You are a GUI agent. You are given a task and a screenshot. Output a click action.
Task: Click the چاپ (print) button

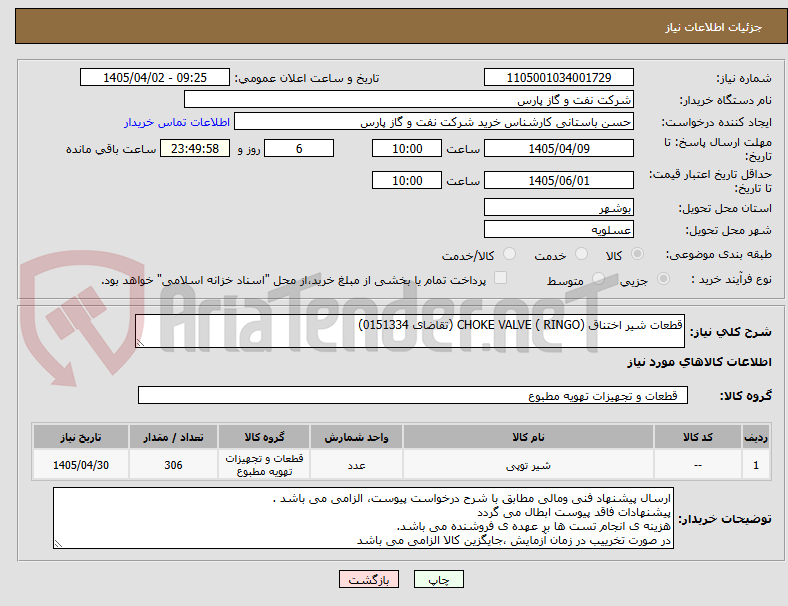coord(438,579)
